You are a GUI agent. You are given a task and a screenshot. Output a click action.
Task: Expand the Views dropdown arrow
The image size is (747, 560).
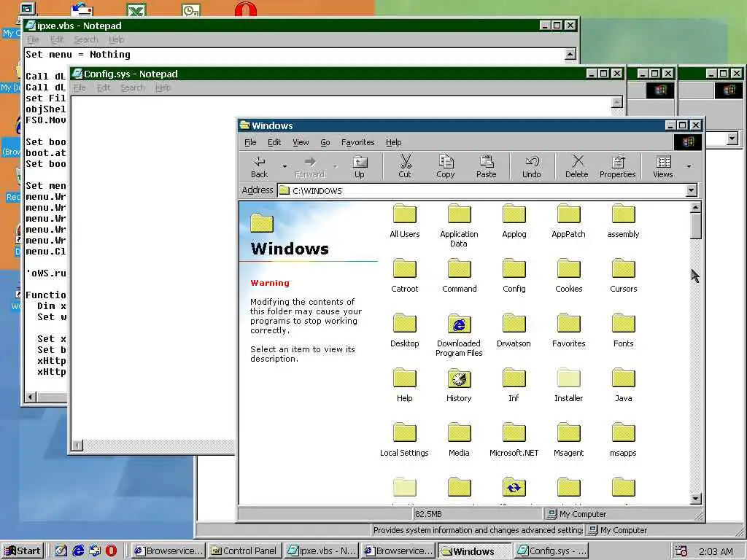tap(689, 167)
